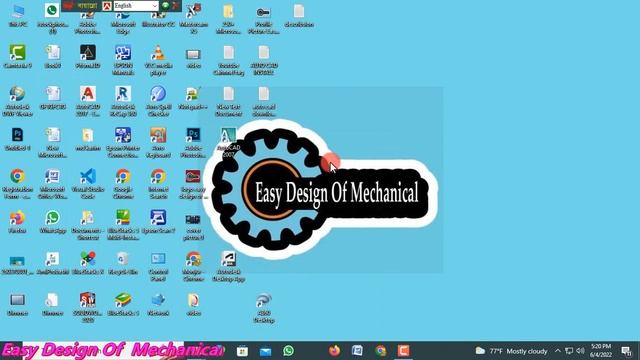Viewport: 640px width, 360px height.
Task: Open the volume tray icon
Action: coord(580,351)
